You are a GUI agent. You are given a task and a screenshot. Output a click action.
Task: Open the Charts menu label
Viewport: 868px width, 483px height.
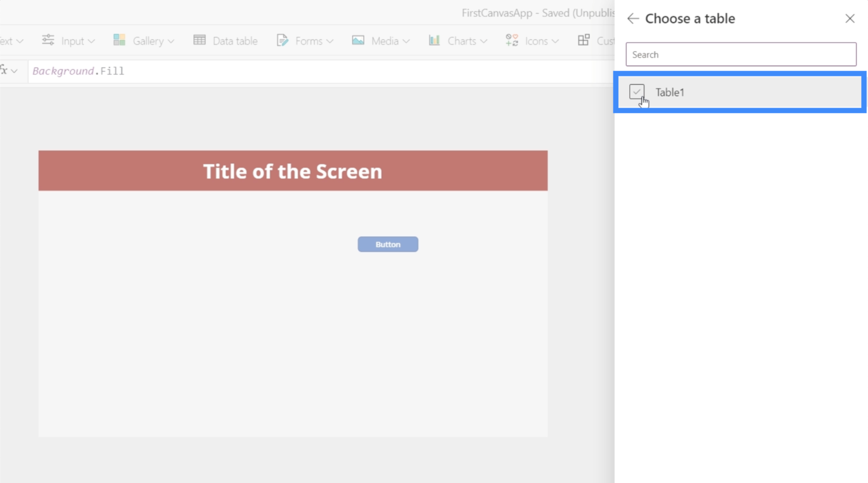point(462,41)
